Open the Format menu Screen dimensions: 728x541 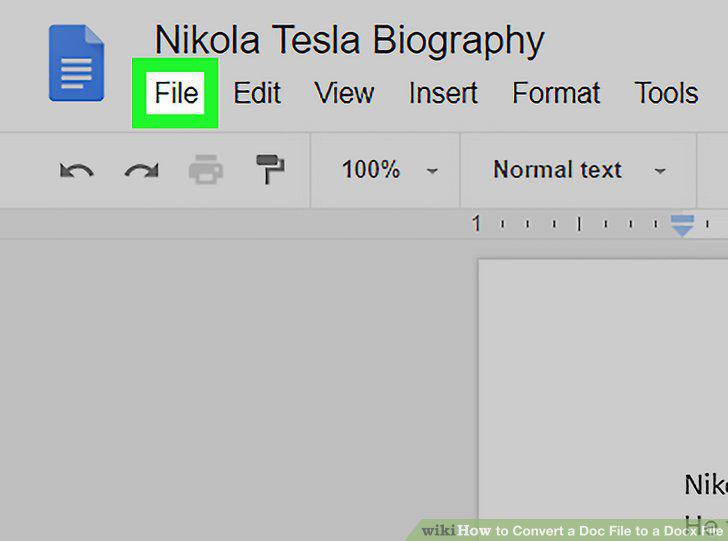[556, 93]
